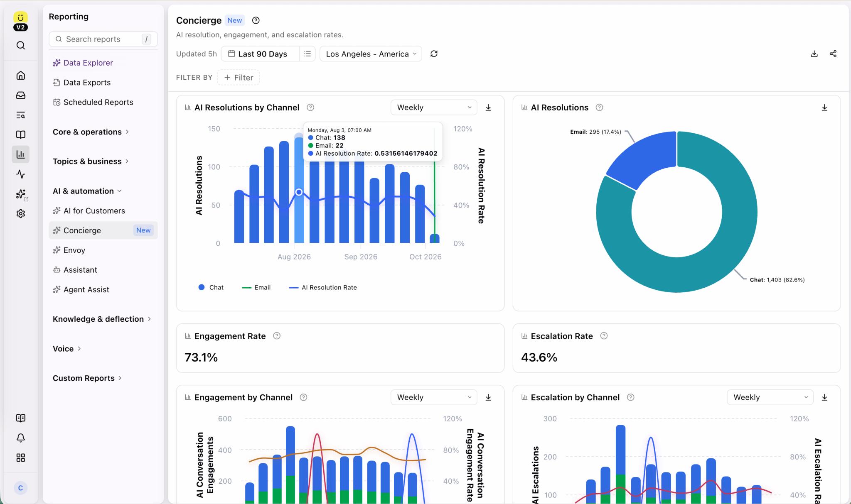Viewport: 851px width, 504px height.
Task: Open the Inbox icon in rail
Action: click(20, 95)
